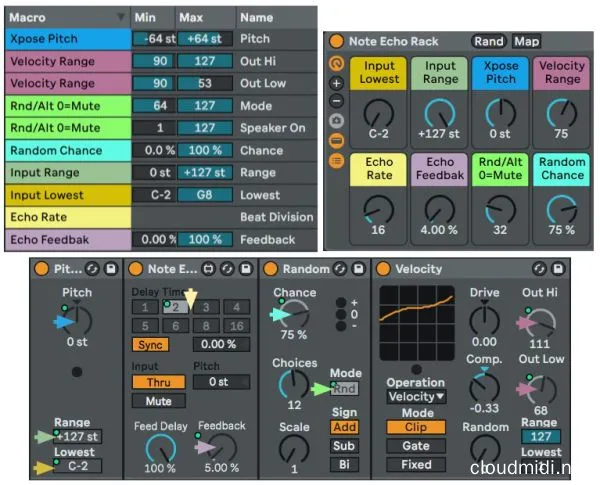The image size is (600, 485).
Task: Click the Velocity Range macro knob
Action: [x=561, y=114]
